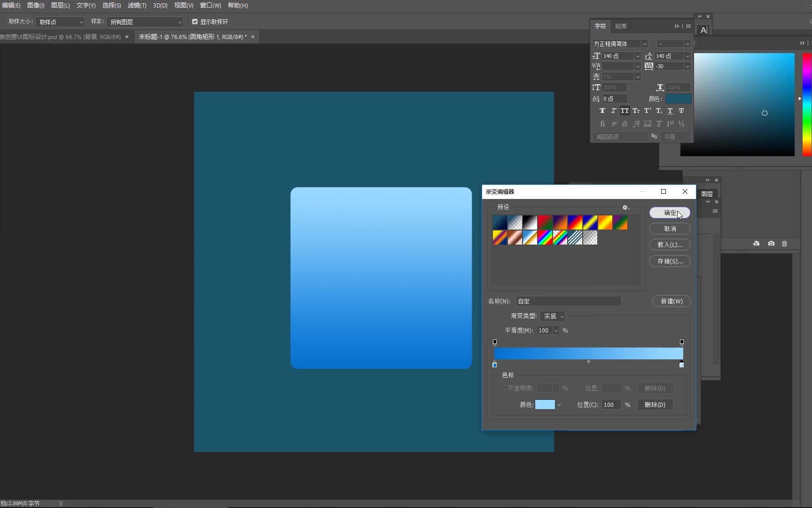Screen dimensions: 812x508
Task: Toggle Small Caps (Tт) text style
Action: click(636, 111)
